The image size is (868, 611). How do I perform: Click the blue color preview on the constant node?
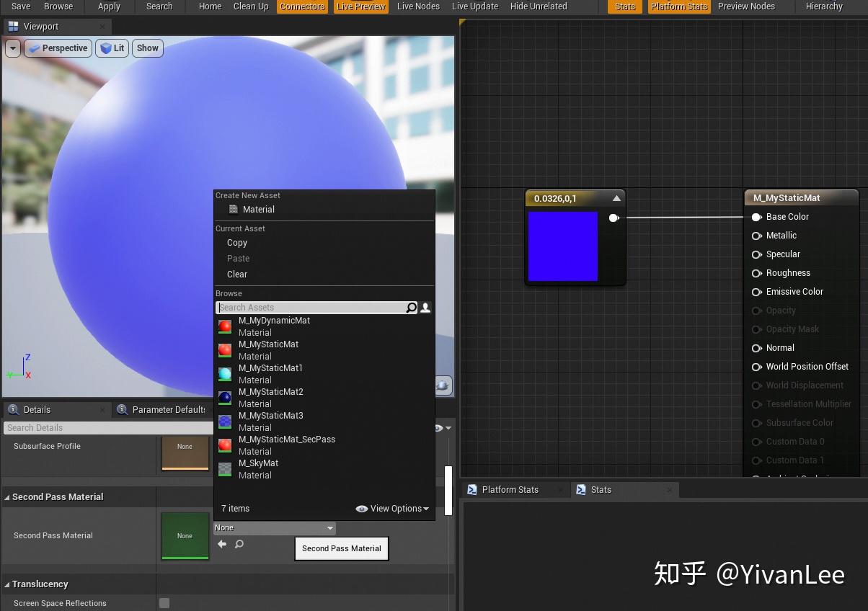(563, 246)
